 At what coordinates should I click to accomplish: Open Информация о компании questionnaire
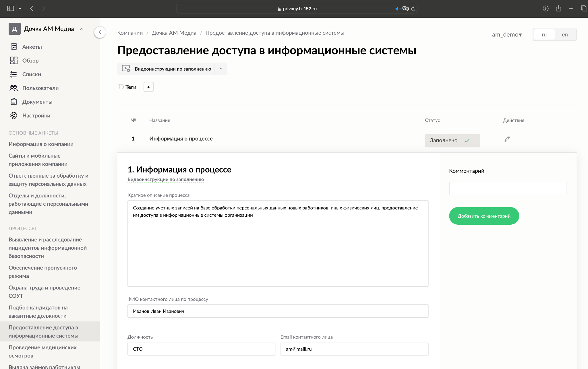pyautogui.click(x=41, y=144)
